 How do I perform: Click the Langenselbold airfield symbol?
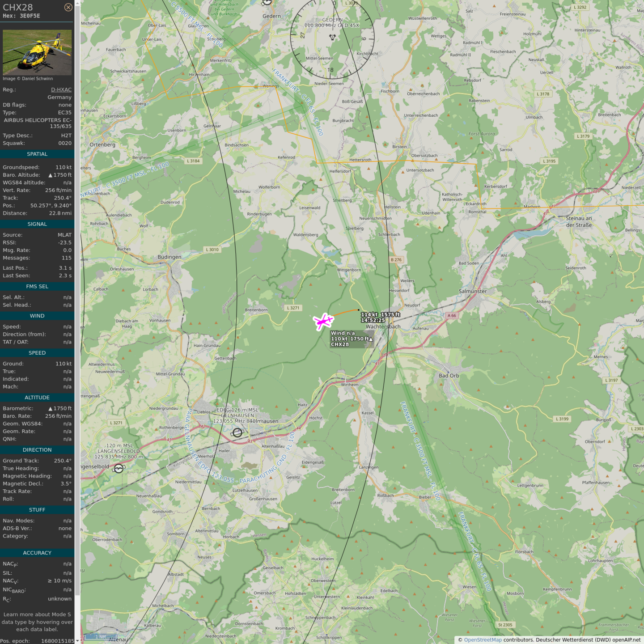pos(119,468)
